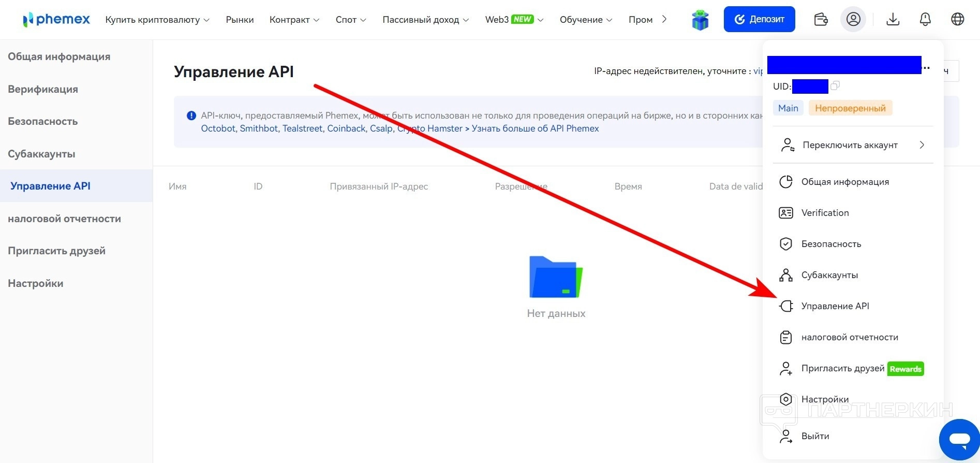Open the Coinback link
The image size is (980, 463).
[x=347, y=128]
